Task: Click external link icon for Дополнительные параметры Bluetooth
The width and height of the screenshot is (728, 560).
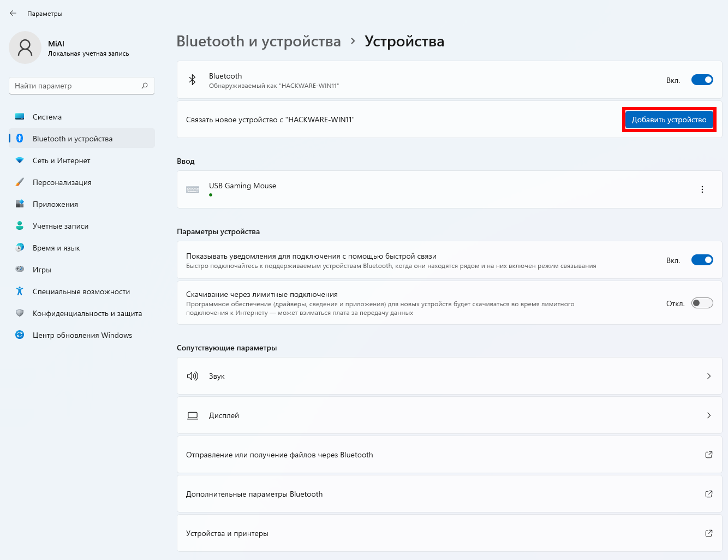Action: tap(709, 494)
